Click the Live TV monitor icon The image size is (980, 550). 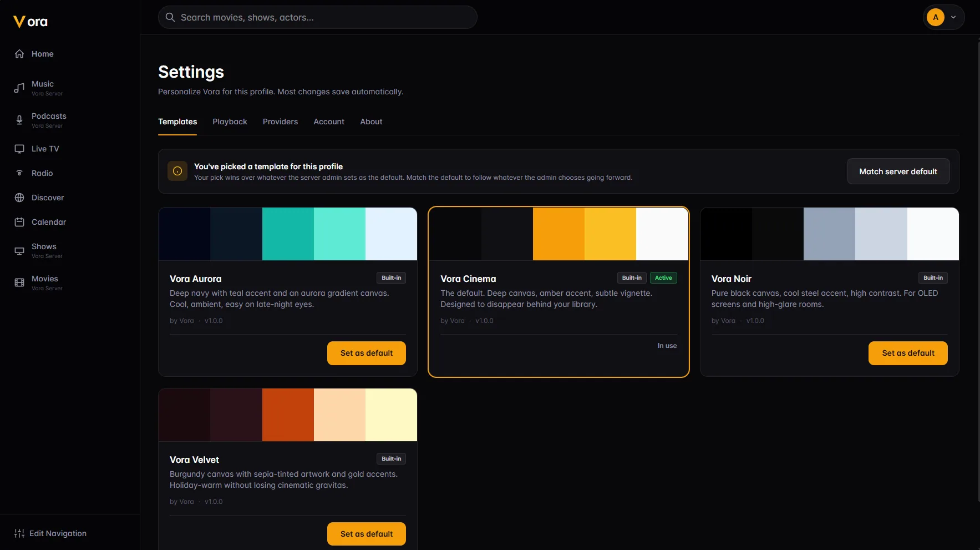click(19, 149)
